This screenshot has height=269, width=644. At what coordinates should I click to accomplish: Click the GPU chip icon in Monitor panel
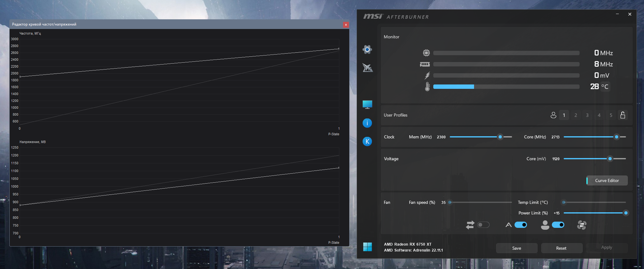[x=426, y=53]
